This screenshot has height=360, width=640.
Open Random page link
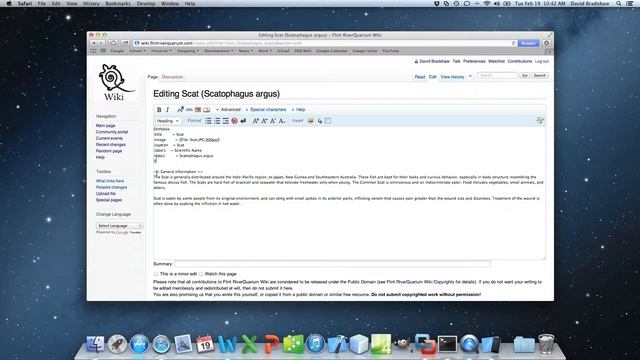click(109, 151)
